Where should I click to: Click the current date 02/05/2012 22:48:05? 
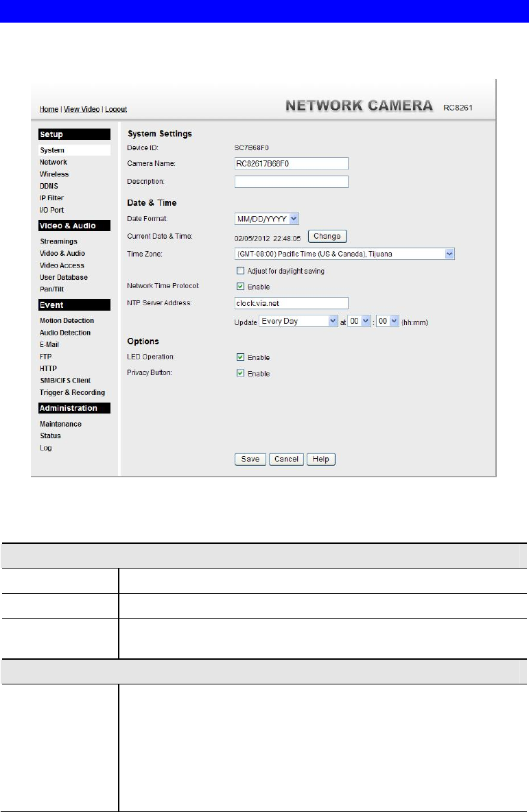click(x=268, y=239)
